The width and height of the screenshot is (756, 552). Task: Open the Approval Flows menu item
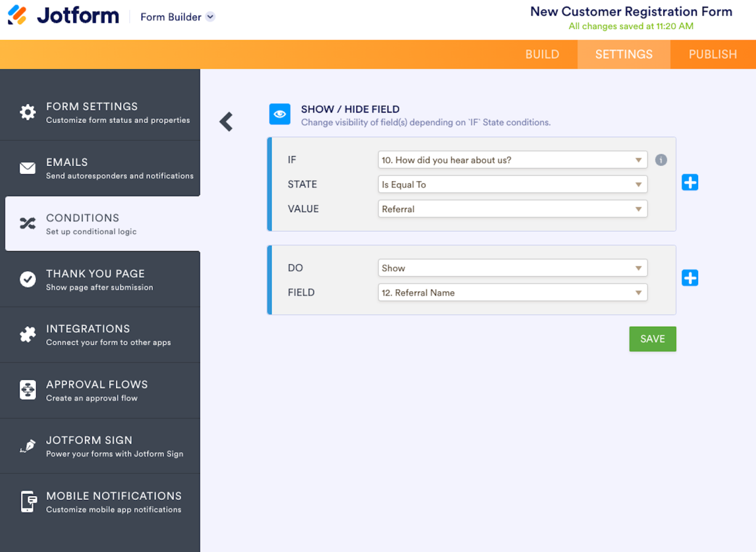(x=100, y=390)
